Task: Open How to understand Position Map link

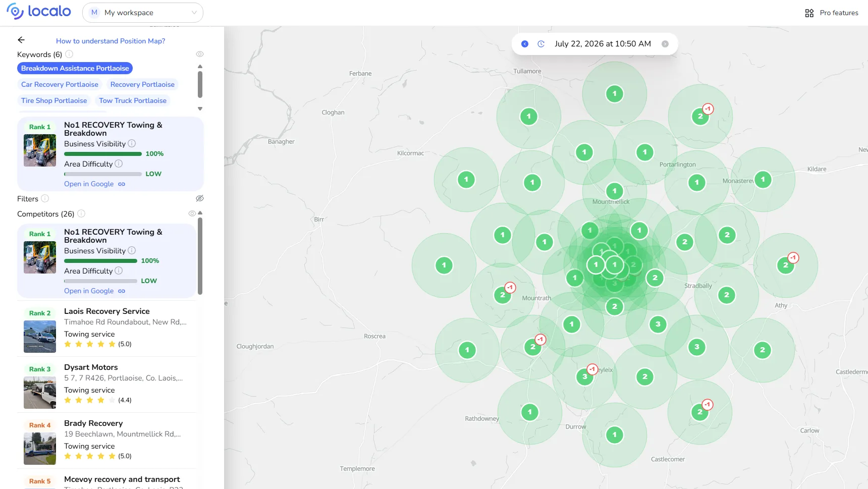Action: (x=111, y=41)
